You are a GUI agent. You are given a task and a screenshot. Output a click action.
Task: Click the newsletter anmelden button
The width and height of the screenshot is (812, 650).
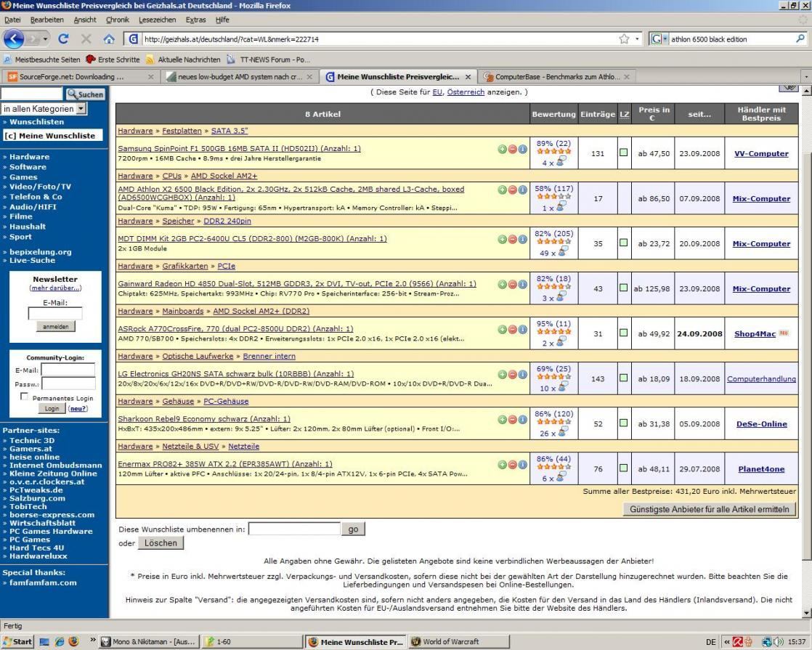(55, 326)
